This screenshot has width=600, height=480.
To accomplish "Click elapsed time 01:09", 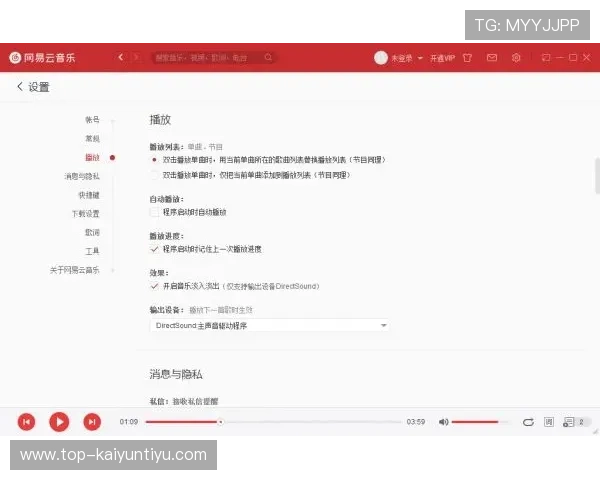I will coord(129,422).
